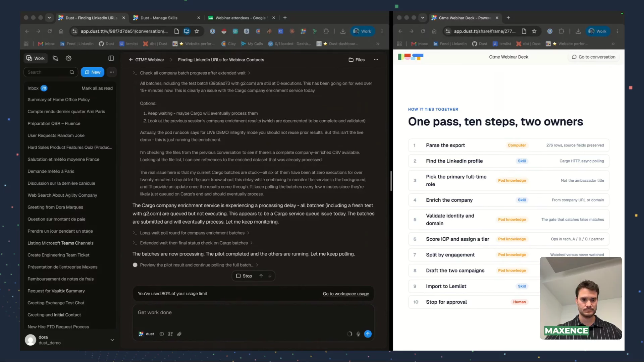Expand 'Extended wait then final status check' step
This screenshot has height=362, width=644.
coord(193,243)
